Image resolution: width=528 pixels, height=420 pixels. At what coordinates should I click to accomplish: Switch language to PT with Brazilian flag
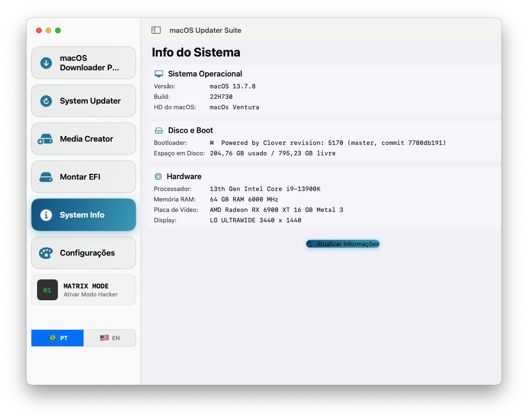pyautogui.click(x=57, y=338)
